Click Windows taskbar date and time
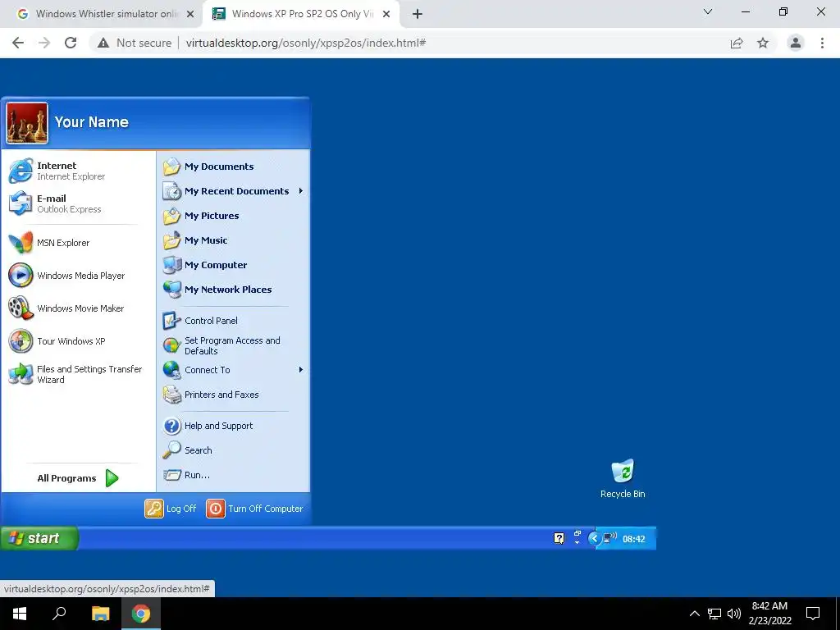The image size is (840, 630). pos(769,614)
